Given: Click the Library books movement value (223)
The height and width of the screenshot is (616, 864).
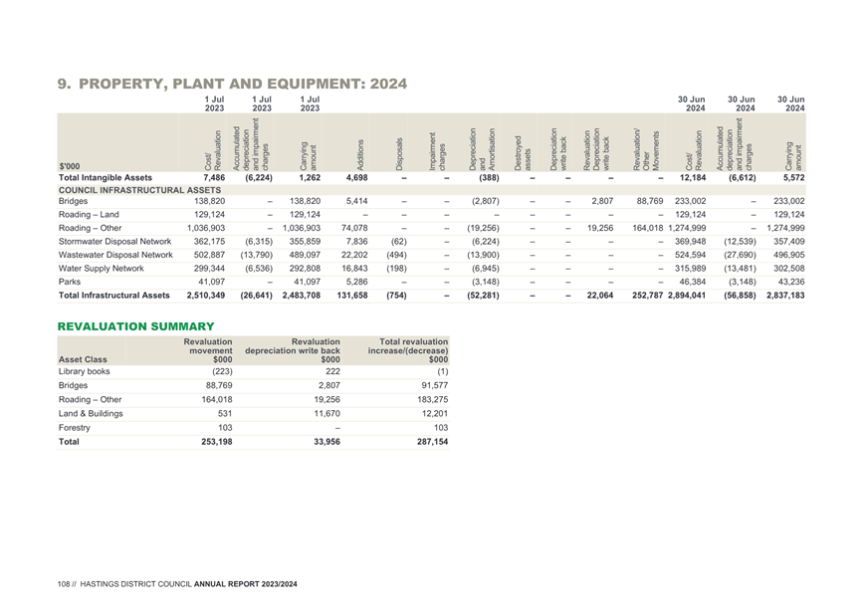Looking at the screenshot, I should 222,371.
